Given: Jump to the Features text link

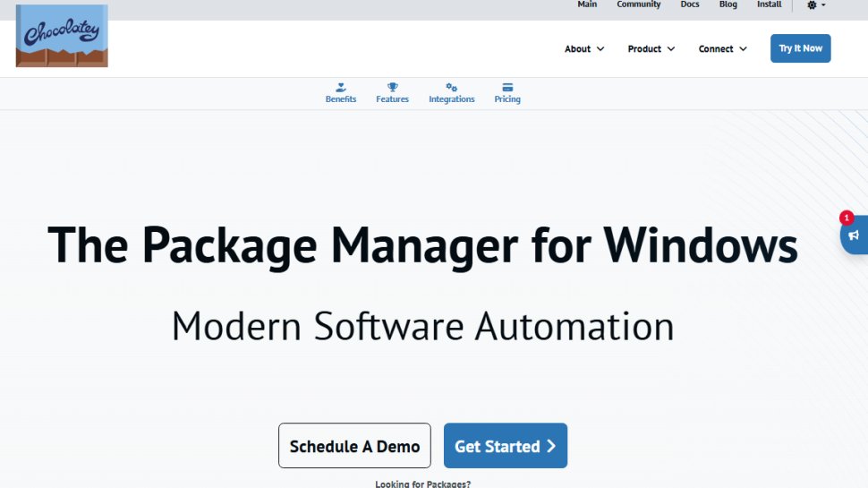Looking at the screenshot, I should click(393, 99).
